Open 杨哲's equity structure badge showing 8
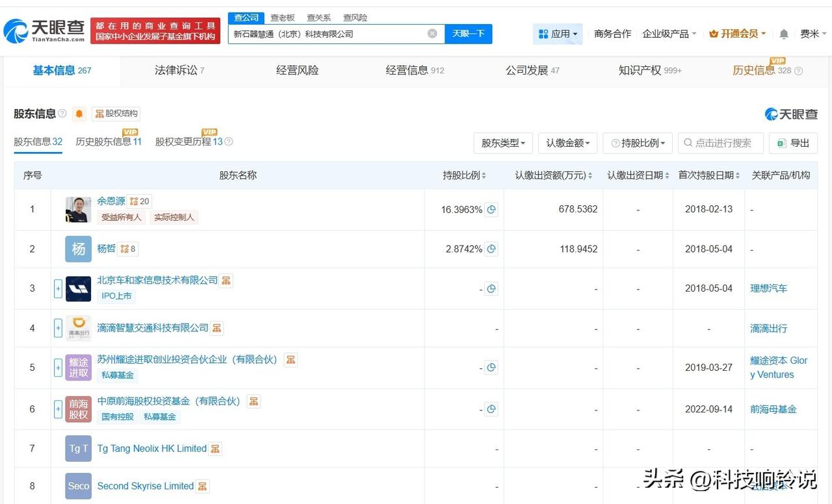Screen dimensions: 832x504 [128, 249]
